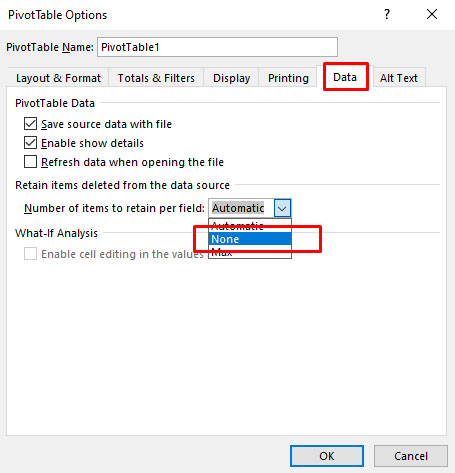Open the Data tab

point(345,77)
